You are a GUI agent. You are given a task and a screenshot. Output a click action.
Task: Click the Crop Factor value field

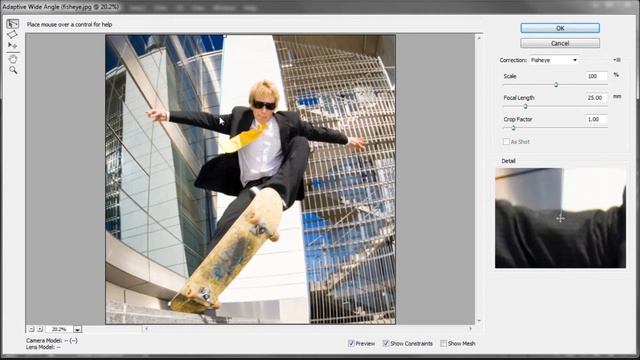click(x=597, y=120)
